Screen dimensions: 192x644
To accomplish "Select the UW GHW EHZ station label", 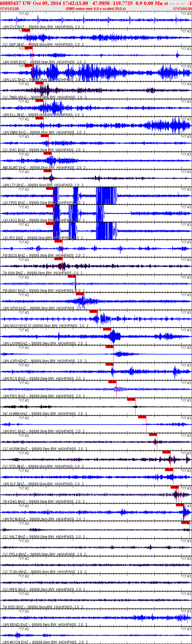I will pos(14,62).
